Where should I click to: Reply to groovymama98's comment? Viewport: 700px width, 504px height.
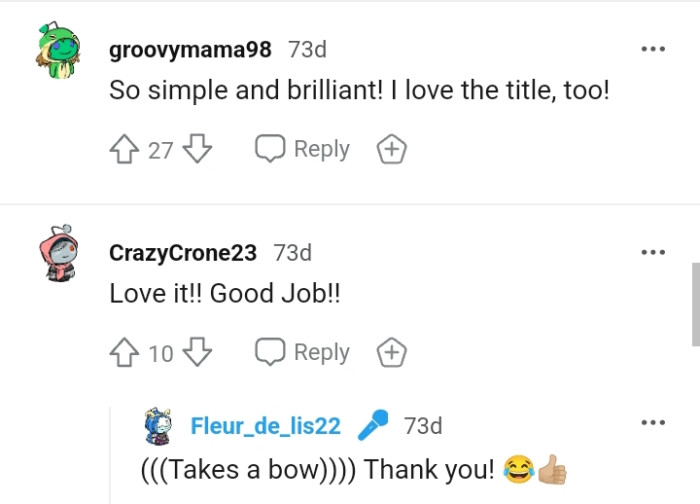click(303, 150)
